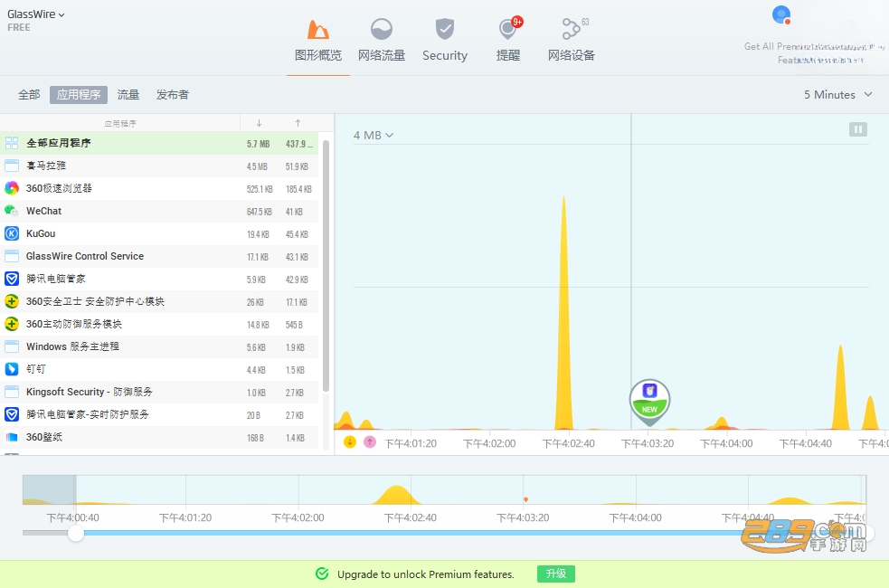Sort by upload column arrow
Screen dimensions: 889x588
(x=298, y=123)
